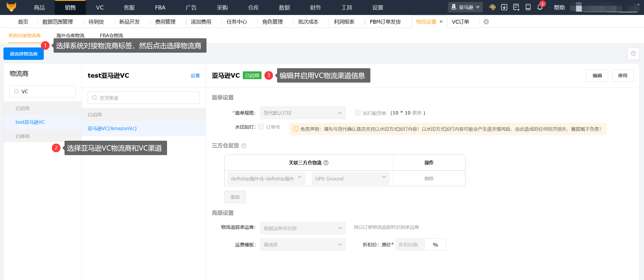Screen dimensions: 644x280
Task: Click info icon beside 三方仓发货
Action: pyautogui.click(x=244, y=146)
